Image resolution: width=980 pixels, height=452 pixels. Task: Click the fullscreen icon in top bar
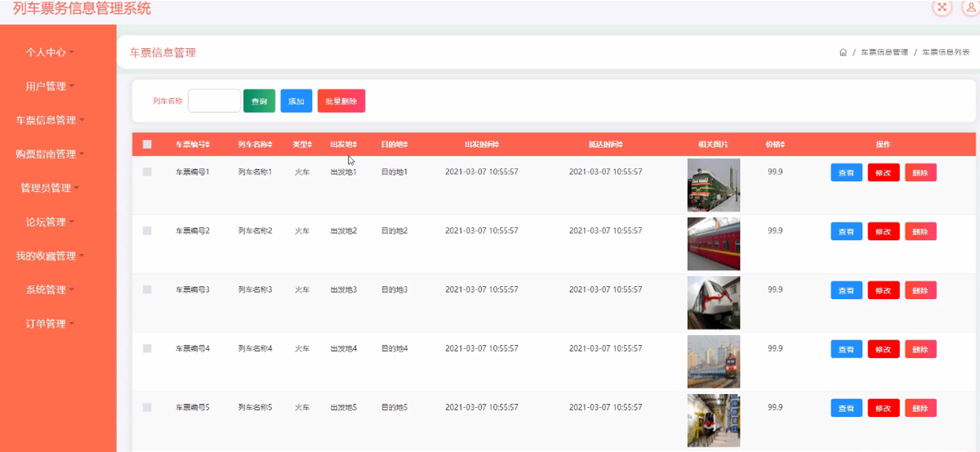pos(942,7)
